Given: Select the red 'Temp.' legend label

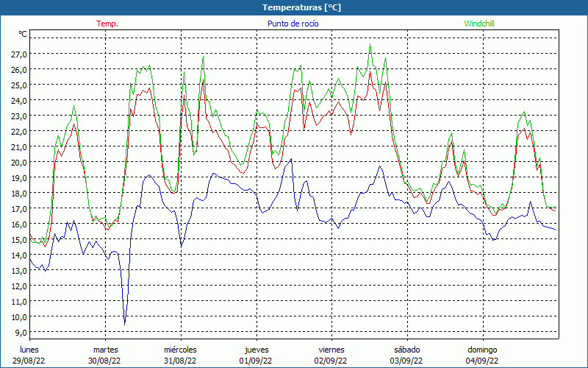Looking at the screenshot, I should pos(107,24).
